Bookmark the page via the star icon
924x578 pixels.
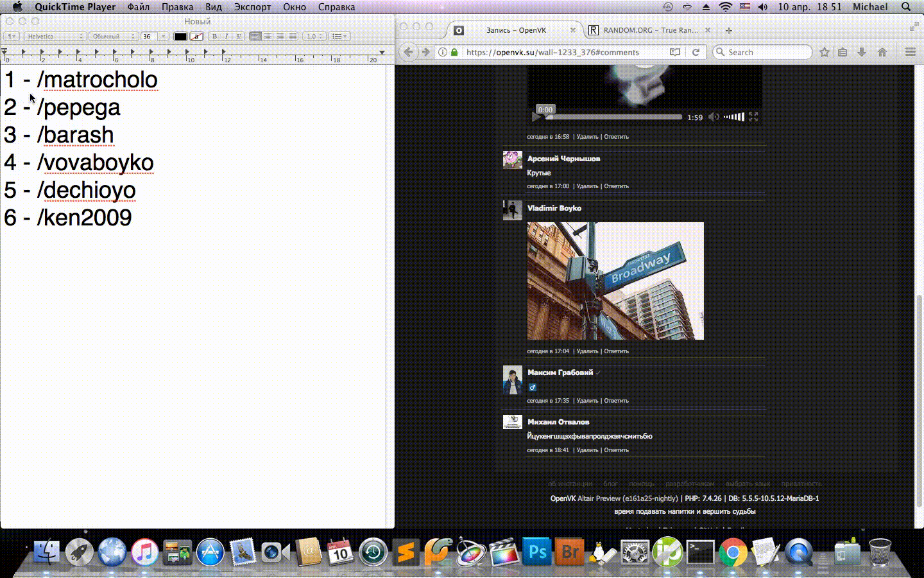coord(824,52)
